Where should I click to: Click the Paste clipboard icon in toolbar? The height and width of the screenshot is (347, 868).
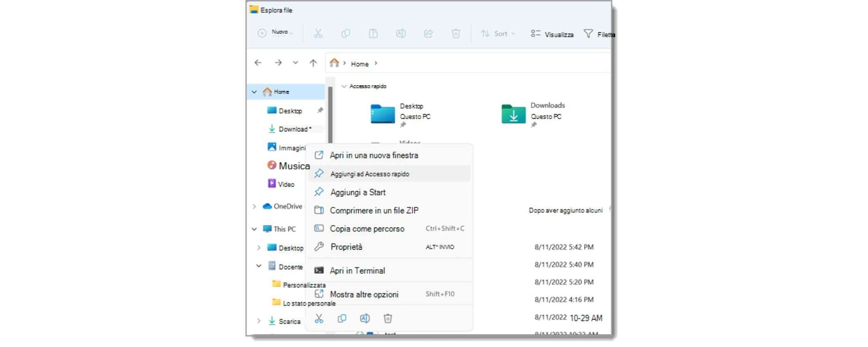tap(373, 34)
